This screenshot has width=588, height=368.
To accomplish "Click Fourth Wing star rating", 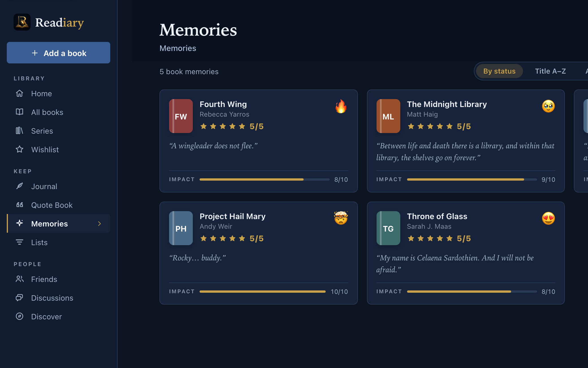I will coord(232,126).
